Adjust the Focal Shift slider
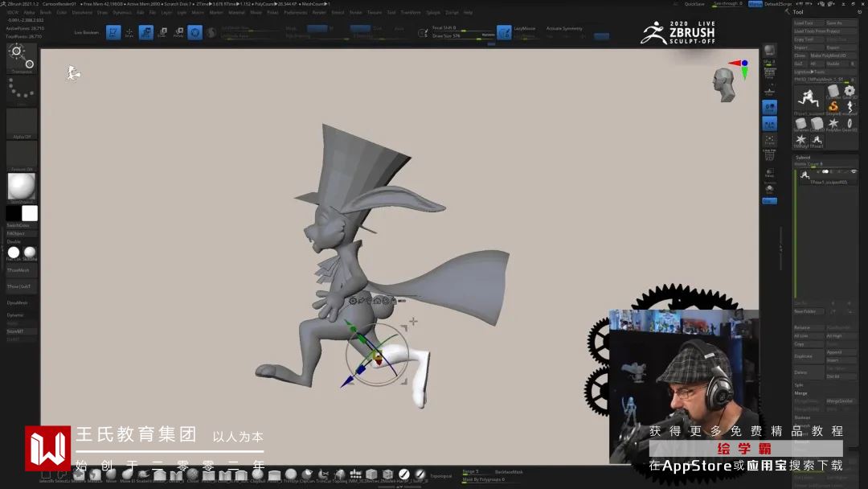This screenshot has width=868, height=489. point(463,28)
